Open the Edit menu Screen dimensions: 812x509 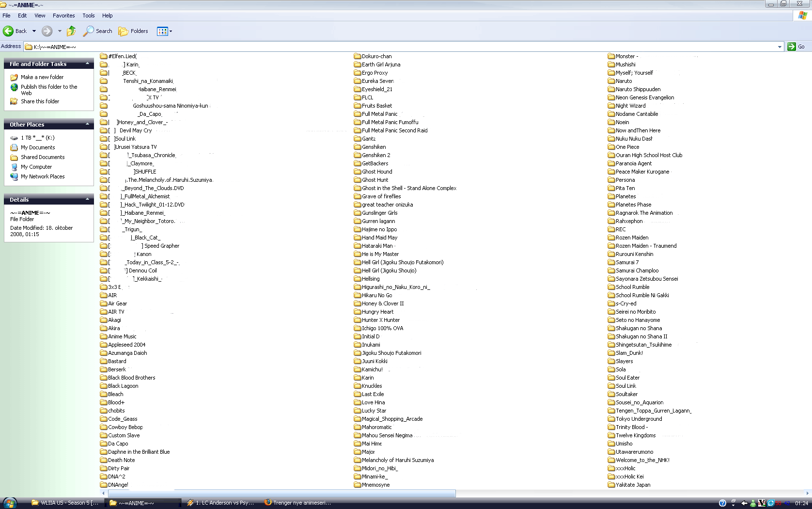click(x=22, y=16)
